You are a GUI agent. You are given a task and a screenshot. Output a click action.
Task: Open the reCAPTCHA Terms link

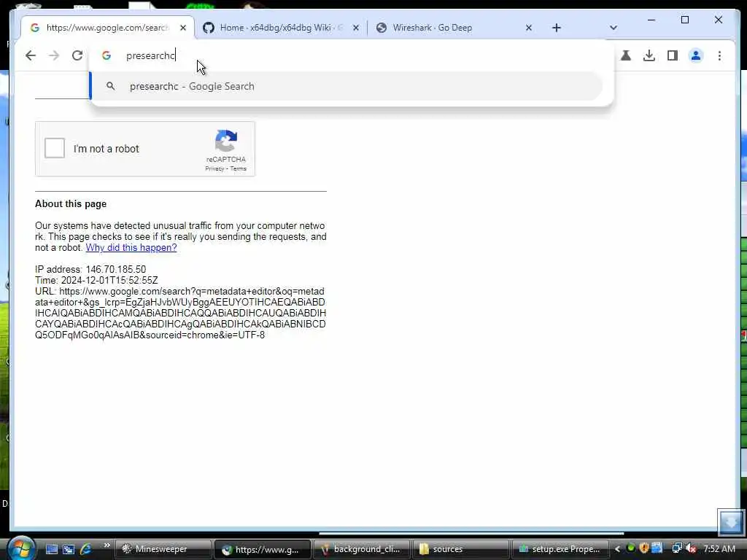[x=239, y=168]
